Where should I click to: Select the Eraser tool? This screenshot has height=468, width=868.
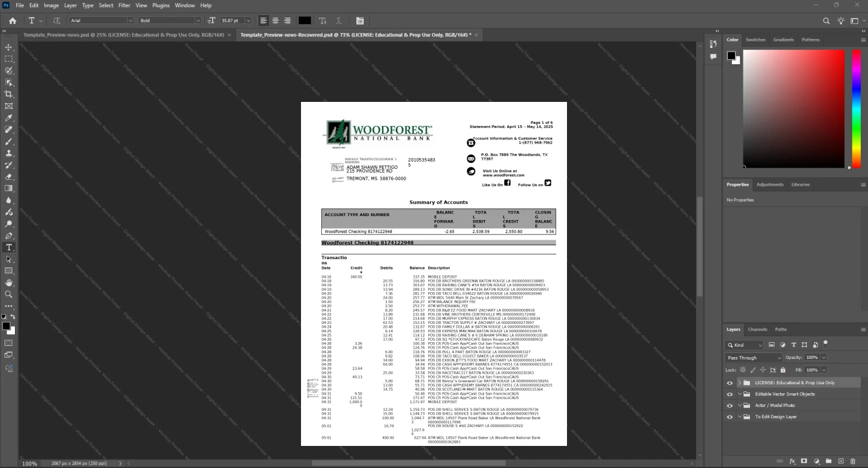point(9,177)
